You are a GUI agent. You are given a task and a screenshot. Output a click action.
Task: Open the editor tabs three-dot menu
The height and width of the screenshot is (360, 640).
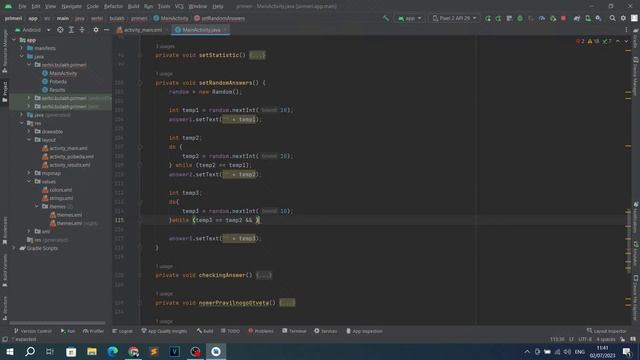626,30
